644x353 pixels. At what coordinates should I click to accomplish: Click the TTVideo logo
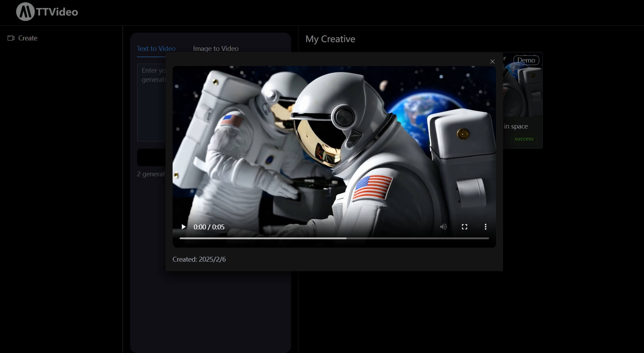click(x=47, y=12)
